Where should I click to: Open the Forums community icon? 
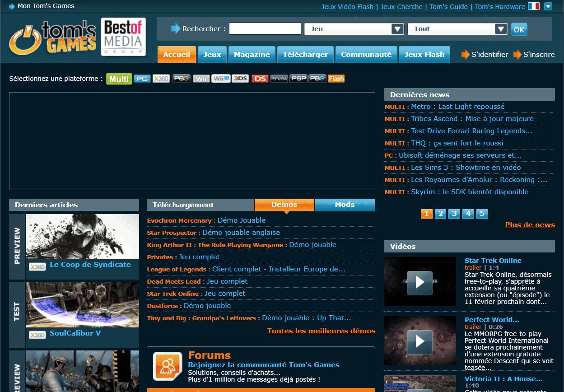coord(168,366)
